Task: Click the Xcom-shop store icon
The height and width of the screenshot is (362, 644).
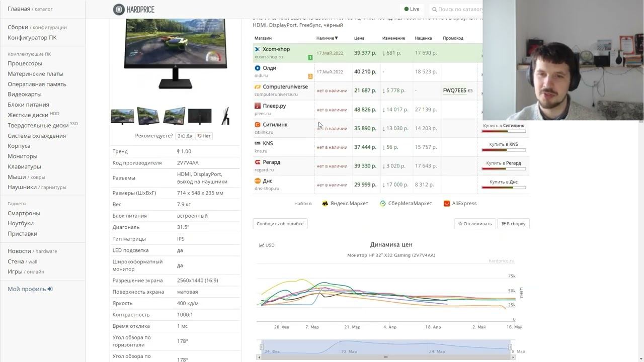Action: coord(258,49)
